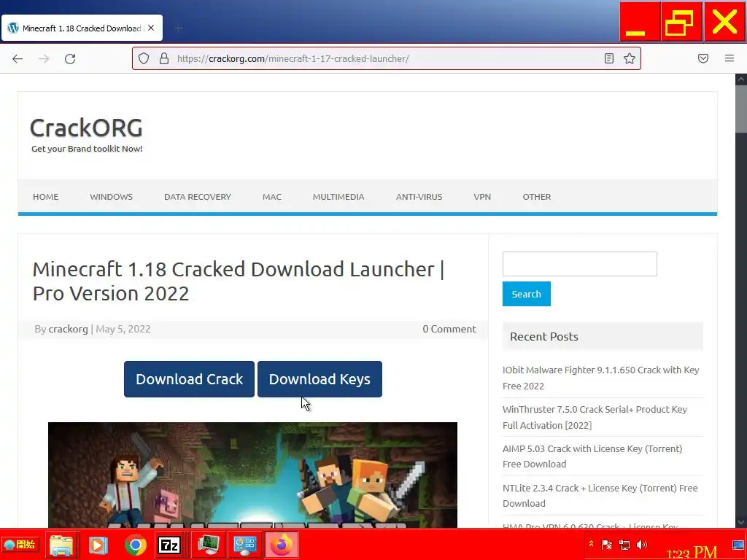Screen dimensions: 747x560
Task: Click the forward navigation arrow
Action: point(44,58)
